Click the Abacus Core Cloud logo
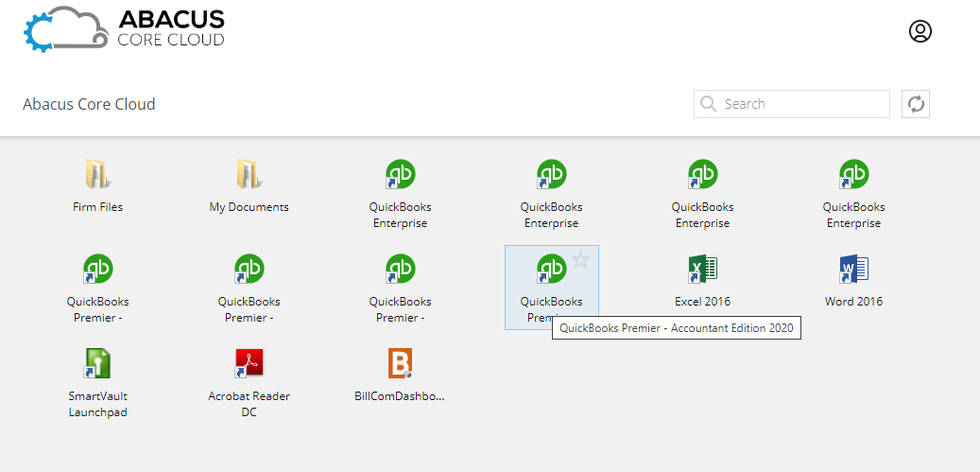 [124, 29]
